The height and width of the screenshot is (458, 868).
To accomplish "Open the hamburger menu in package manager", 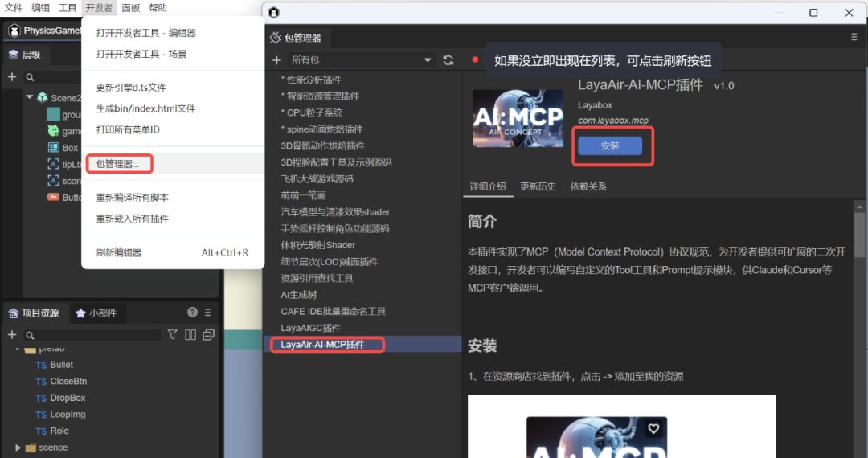I will pos(854,37).
